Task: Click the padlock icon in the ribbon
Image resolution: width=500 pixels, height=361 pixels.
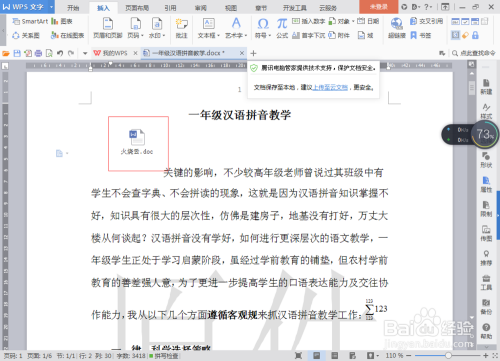Action: click(x=475, y=35)
